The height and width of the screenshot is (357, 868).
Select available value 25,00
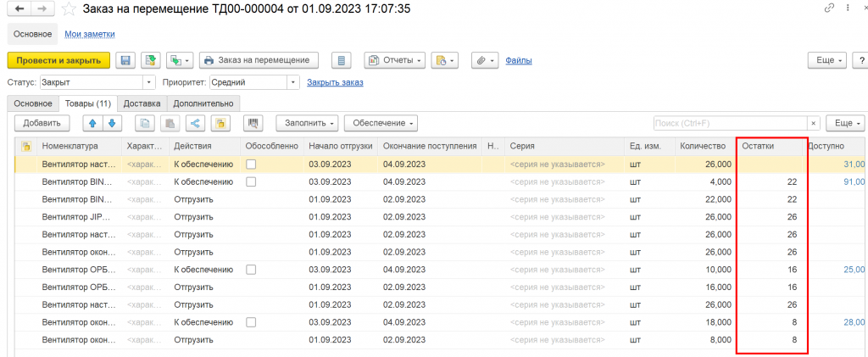point(854,270)
